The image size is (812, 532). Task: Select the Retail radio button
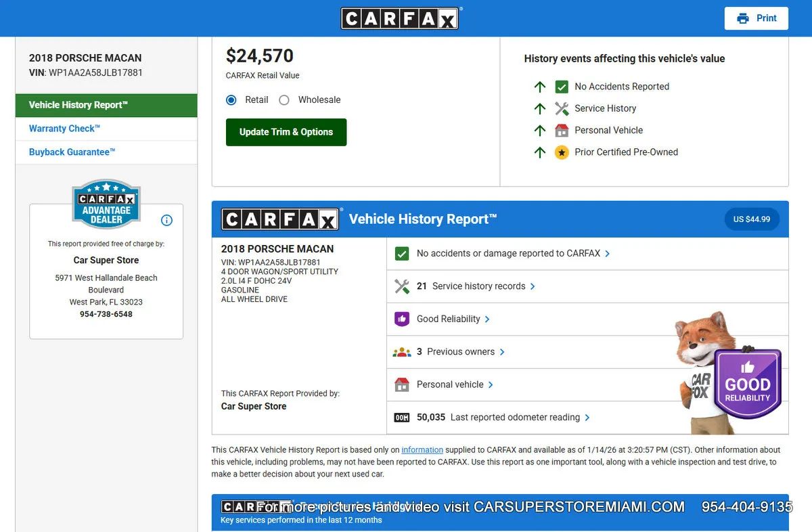231,100
